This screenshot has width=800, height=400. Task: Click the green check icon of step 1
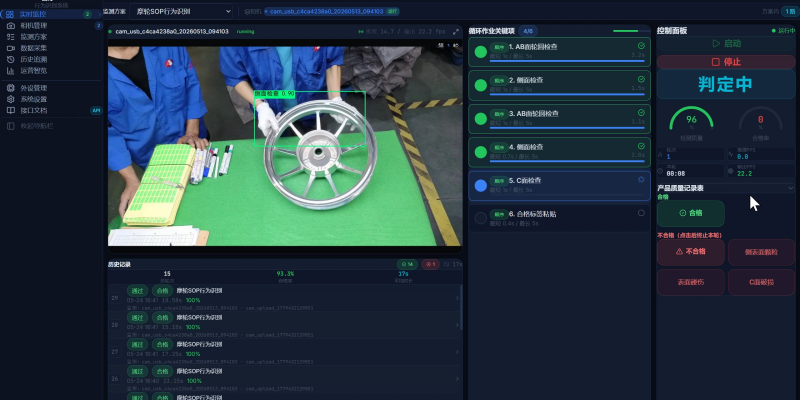click(x=641, y=46)
